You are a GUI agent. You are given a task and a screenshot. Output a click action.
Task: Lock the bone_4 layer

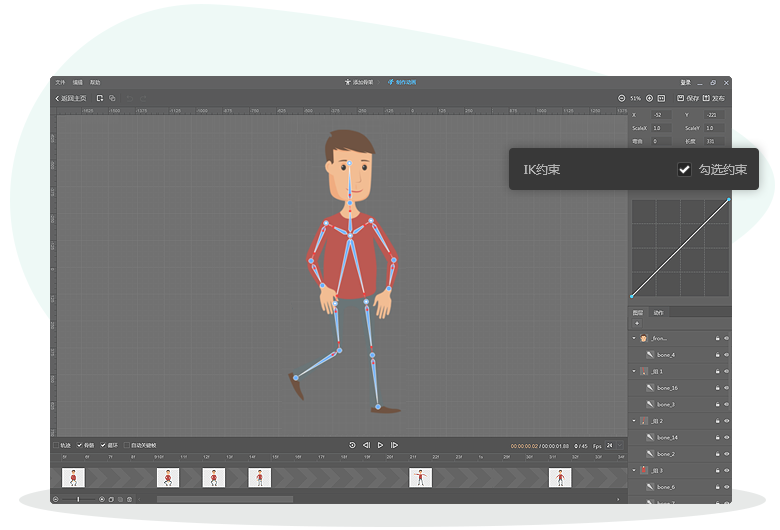tap(717, 355)
